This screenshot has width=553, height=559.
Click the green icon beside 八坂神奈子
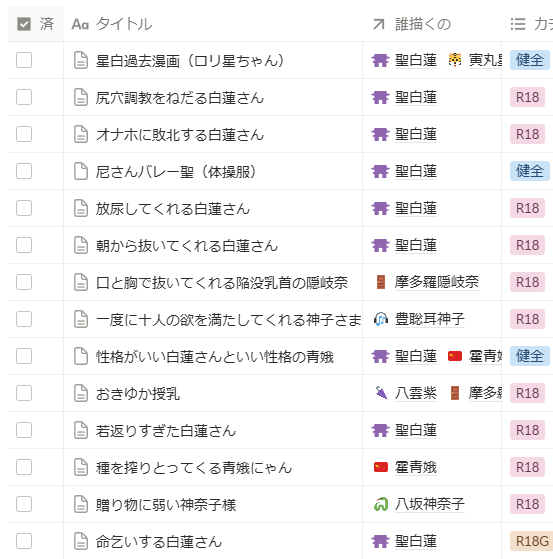point(380,504)
